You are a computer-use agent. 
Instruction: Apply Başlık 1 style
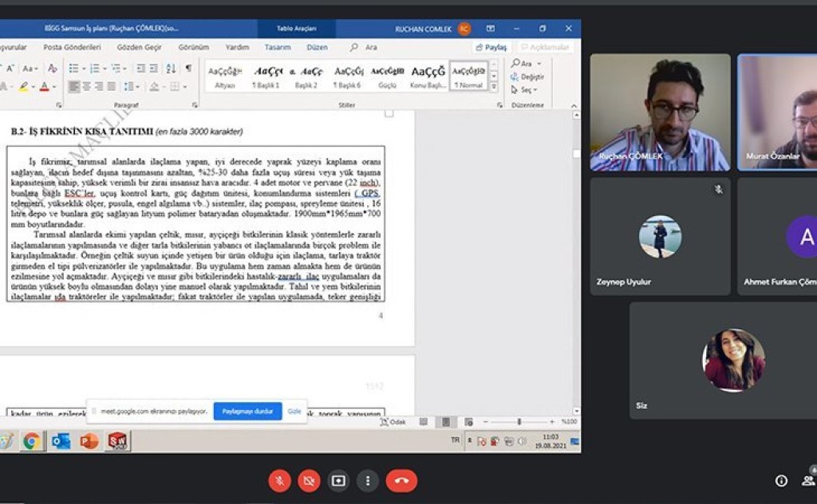(266, 77)
